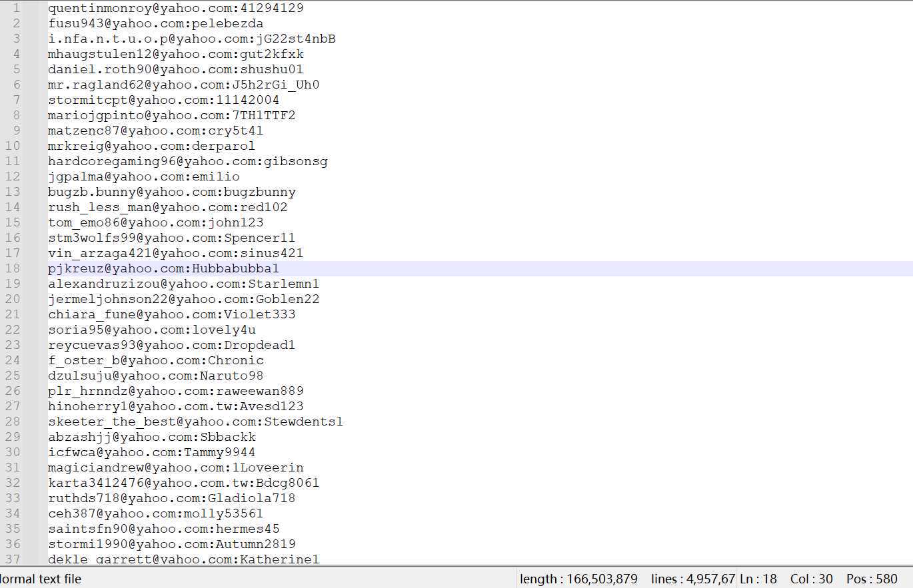Click the "Col : 30" status bar entry
The height and width of the screenshot is (588, 913).
(812, 579)
